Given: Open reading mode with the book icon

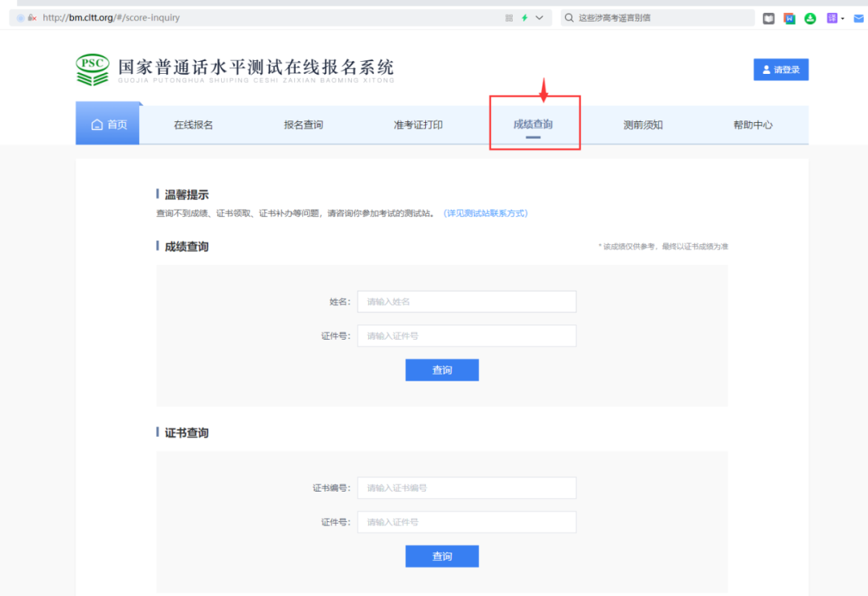Looking at the screenshot, I should [768, 17].
